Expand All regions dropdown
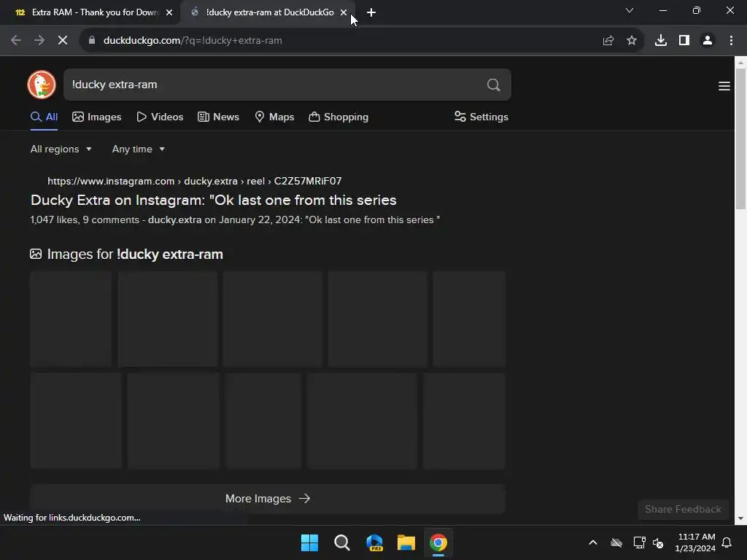This screenshot has height=560, width=747. [61, 149]
